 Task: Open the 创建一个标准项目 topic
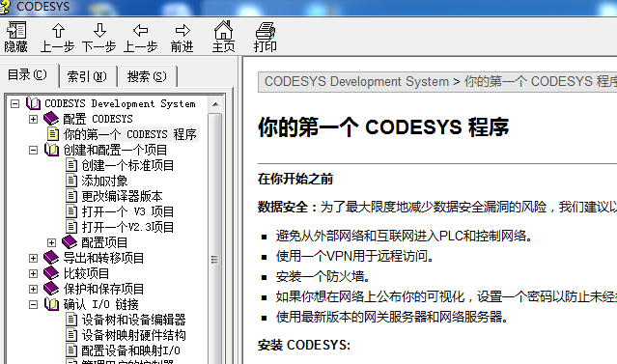click(x=127, y=165)
